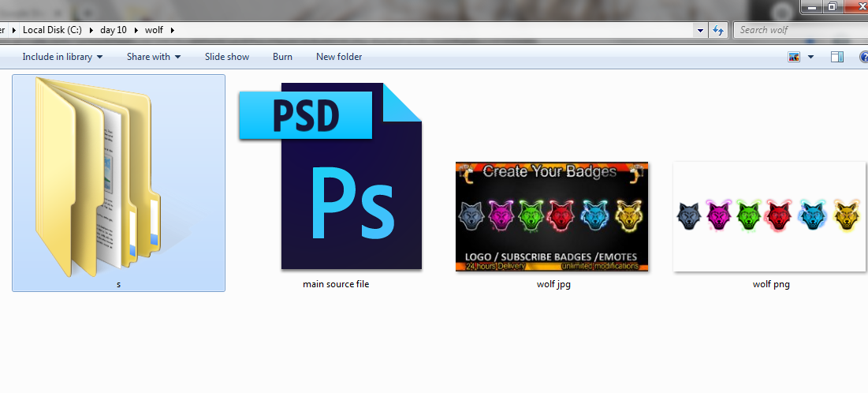Open the view options dropdown arrow

pos(811,57)
